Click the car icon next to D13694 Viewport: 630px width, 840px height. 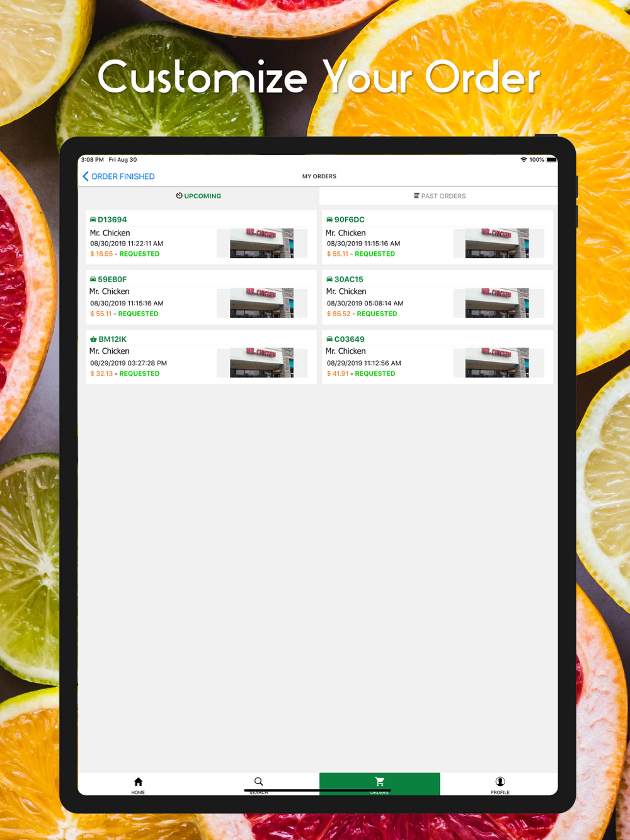pos(93,220)
